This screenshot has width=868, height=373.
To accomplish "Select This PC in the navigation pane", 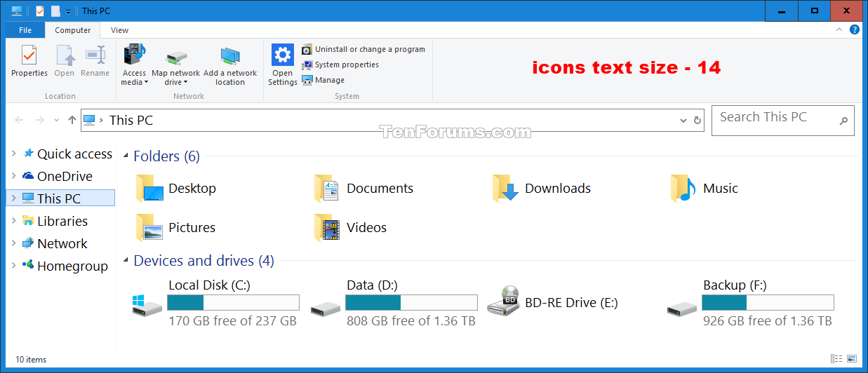I will click(59, 198).
